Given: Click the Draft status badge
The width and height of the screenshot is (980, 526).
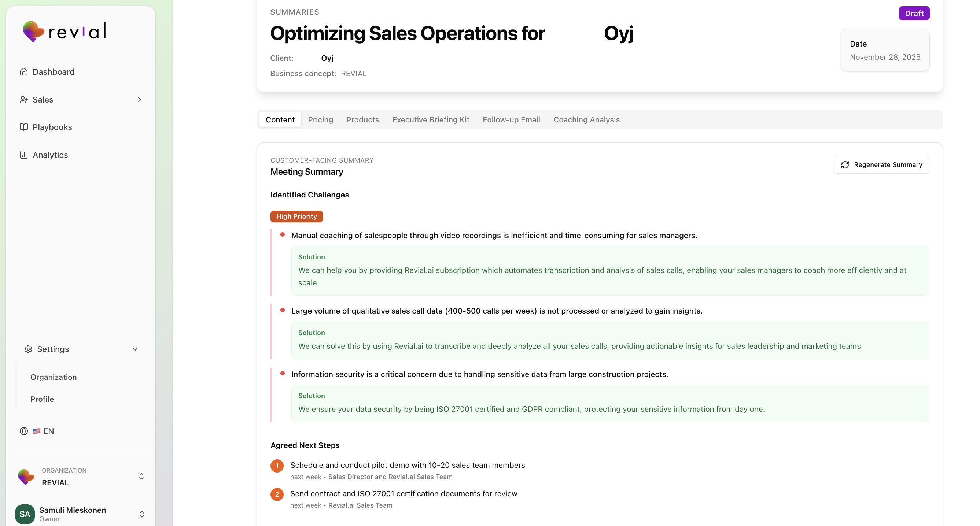Looking at the screenshot, I should click(x=914, y=13).
